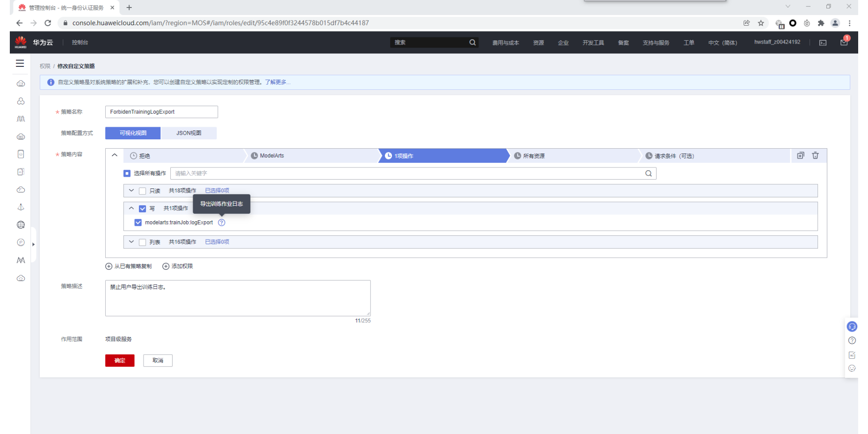Open the browser extensions puzzle icon

pyautogui.click(x=821, y=23)
